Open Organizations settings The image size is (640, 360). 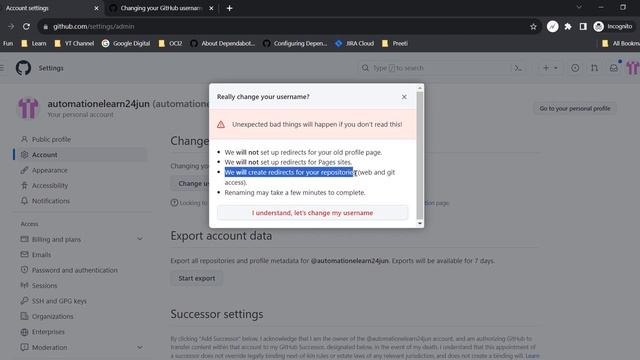click(47, 316)
